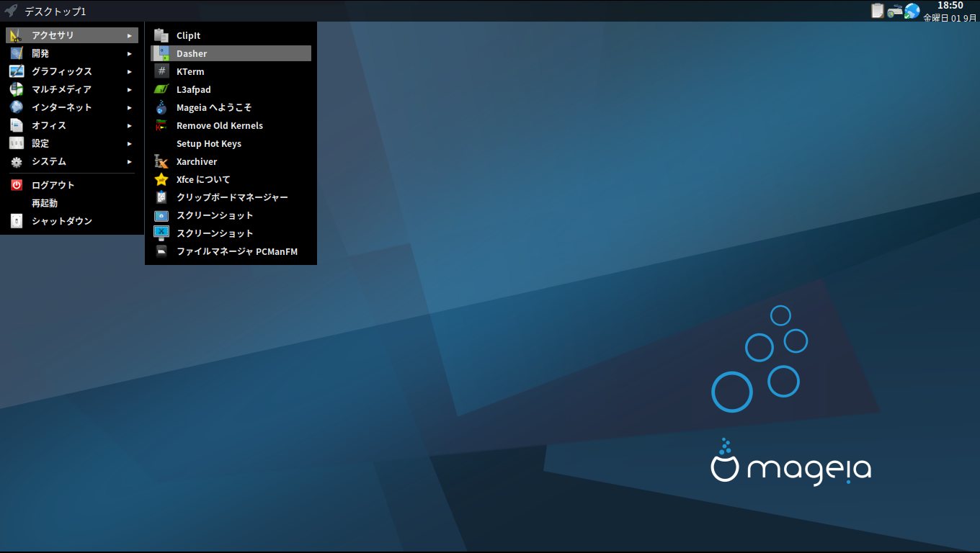Open L3afpad text editor entry
980x553 pixels.
point(231,89)
